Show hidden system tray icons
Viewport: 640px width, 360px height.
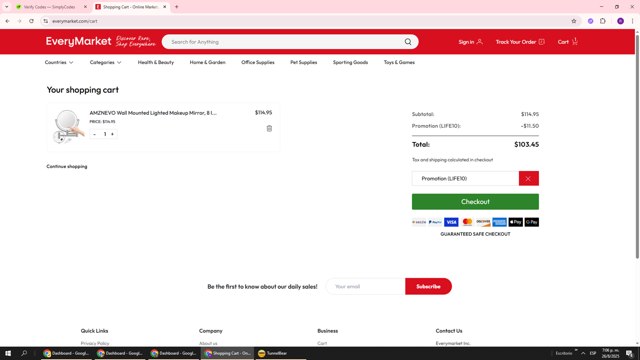pyautogui.click(x=583, y=353)
